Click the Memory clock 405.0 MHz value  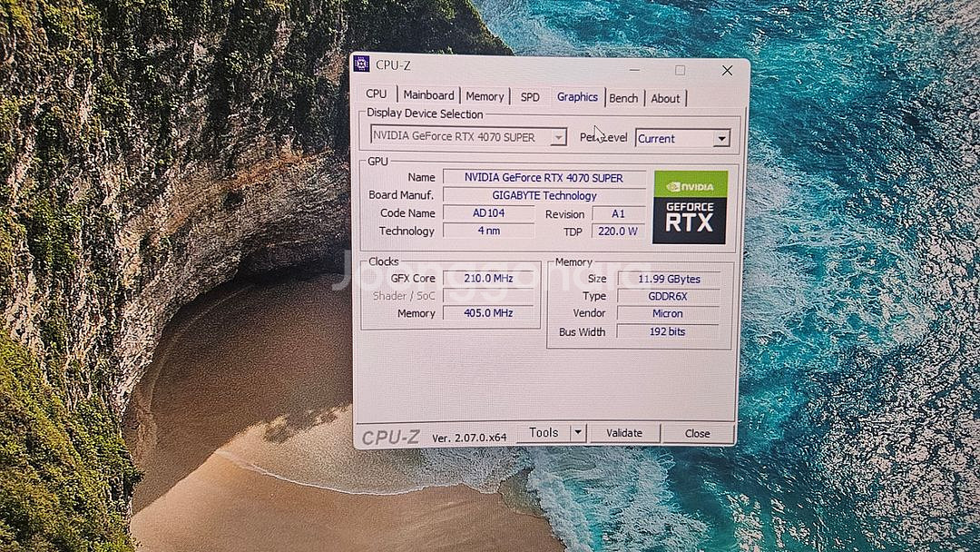[x=488, y=312]
